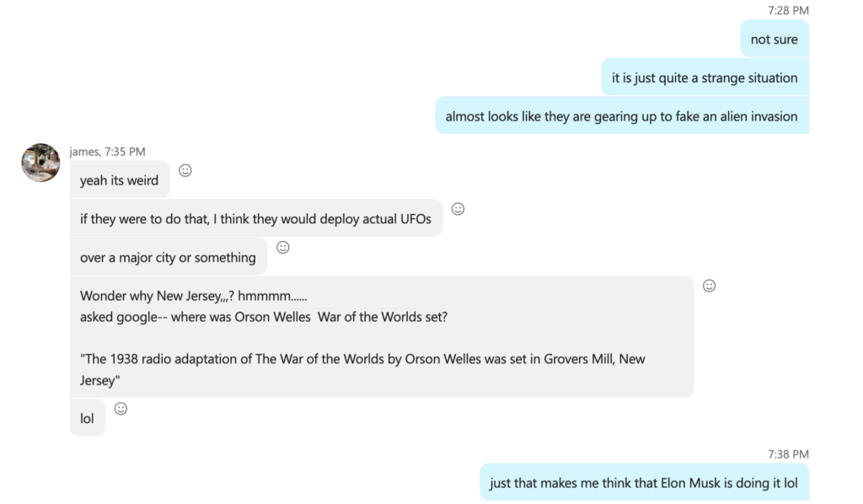Image resolution: width=863 pixels, height=504 pixels.
Task: React to the "lol" message from james
Action: click(x=121, y=409)
